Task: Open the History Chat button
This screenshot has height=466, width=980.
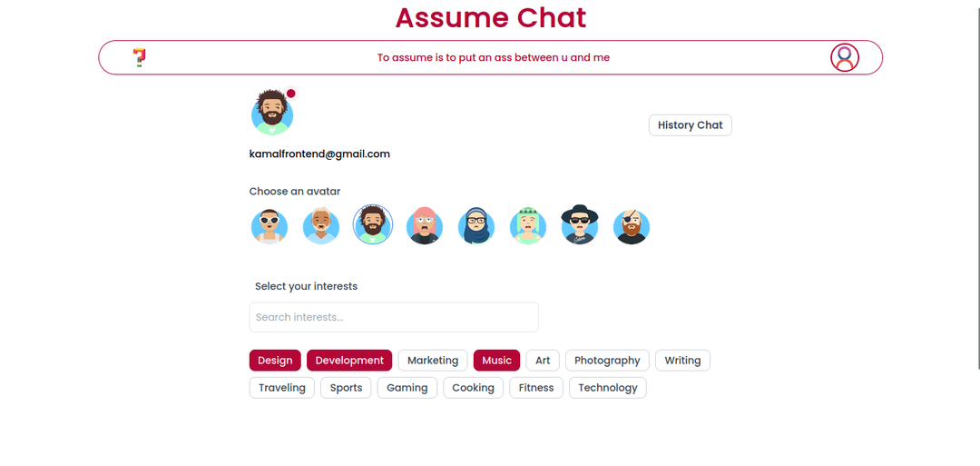Action: pos(690,125)
